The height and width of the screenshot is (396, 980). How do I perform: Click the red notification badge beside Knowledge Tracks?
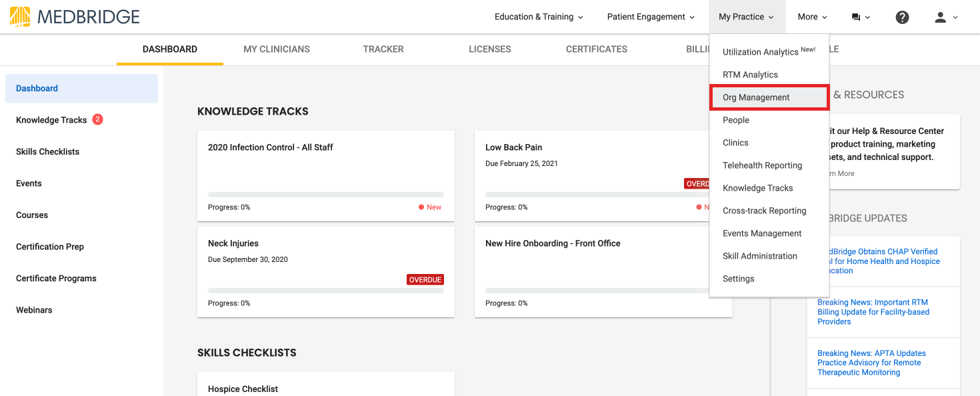click(x=97, y=120)
